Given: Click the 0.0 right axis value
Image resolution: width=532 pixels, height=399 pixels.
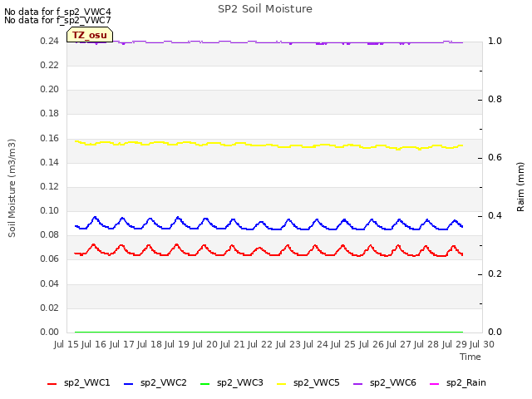Looking at the screenshot, I should pos(495,332).
